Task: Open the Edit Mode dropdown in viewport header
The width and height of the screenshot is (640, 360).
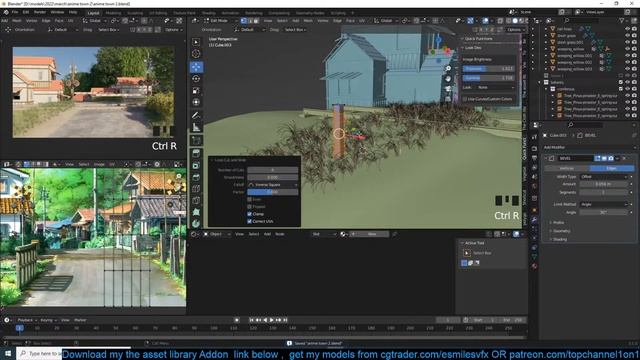Action: (221, 20)
